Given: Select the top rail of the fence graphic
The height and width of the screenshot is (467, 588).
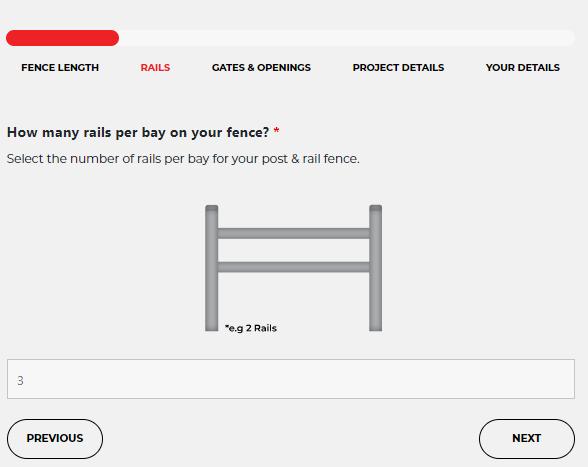Looking at the screenshot, I should coord(294,233).
